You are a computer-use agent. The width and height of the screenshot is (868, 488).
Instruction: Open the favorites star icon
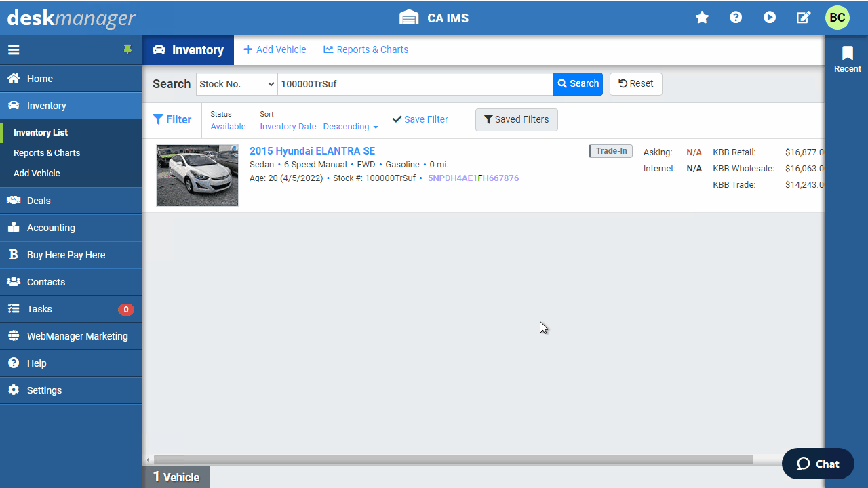[x=702, y=18]
